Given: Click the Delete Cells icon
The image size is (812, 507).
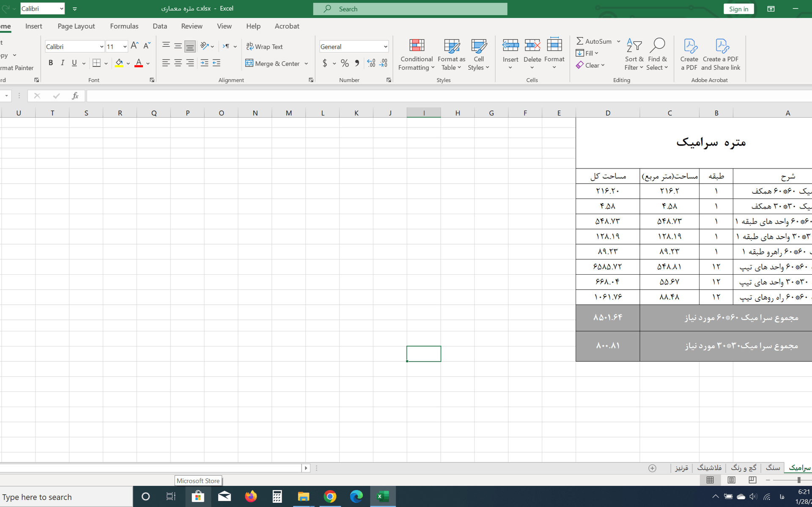Looking at the screenshot, I should [x=532, y=45].
